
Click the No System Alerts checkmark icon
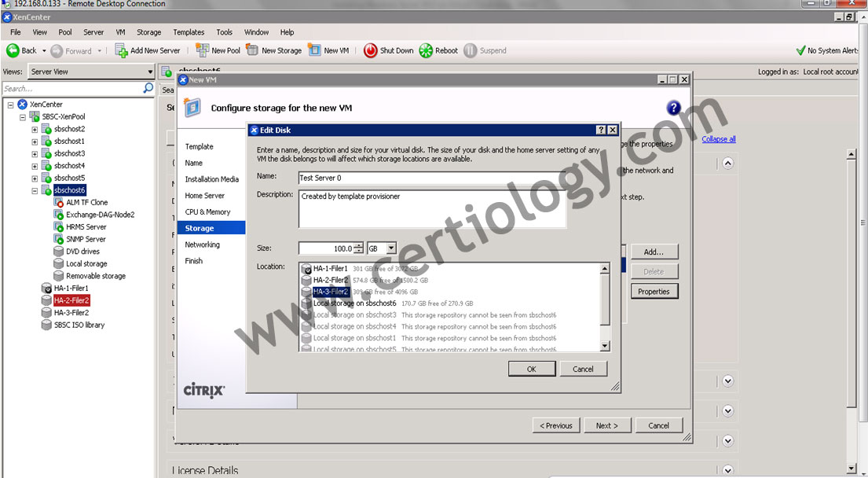click(800, 50)
